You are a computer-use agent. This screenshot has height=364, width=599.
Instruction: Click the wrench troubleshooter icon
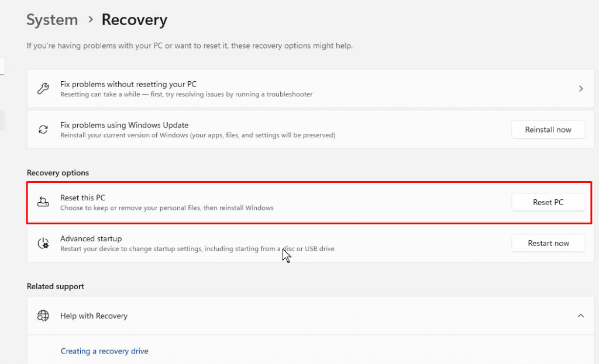pyautogui.click(x=43, y=89)
